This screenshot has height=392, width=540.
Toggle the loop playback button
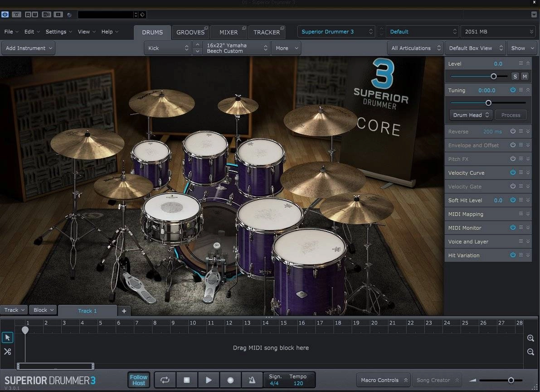click(165, 380)
